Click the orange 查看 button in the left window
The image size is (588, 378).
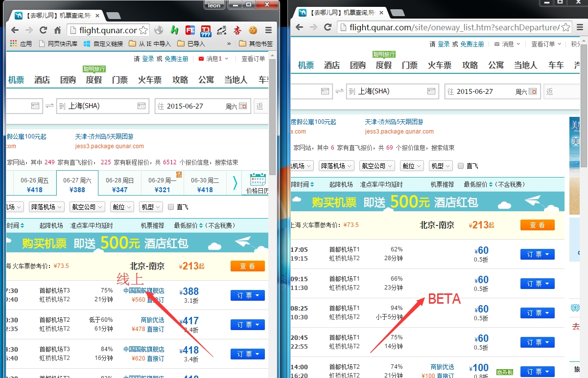tap(248, 266)
